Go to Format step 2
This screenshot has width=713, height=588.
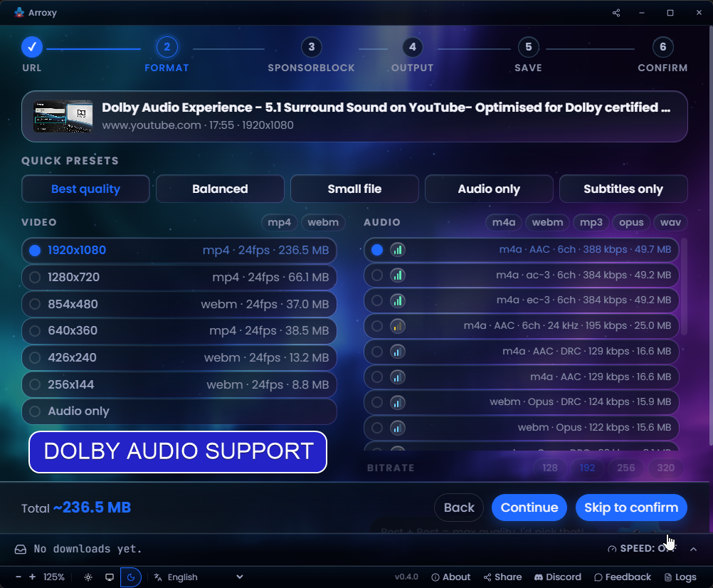click(x=167, y=54)
